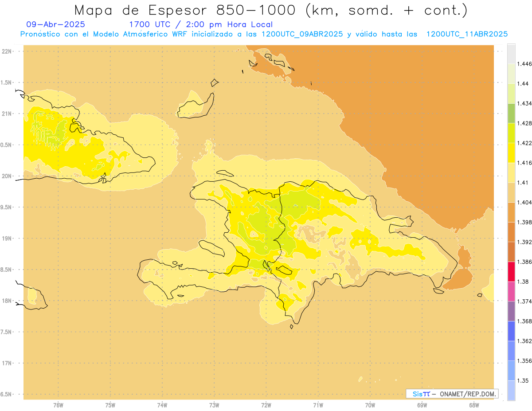
Task: Click the tan legend swatch between 1.404 and 1.41
Action: point(511,192)
